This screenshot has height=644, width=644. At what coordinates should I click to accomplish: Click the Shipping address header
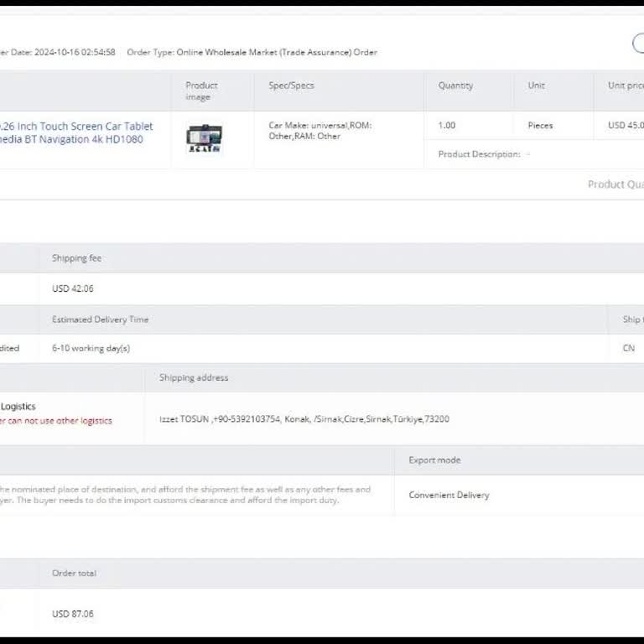[194, 377]
